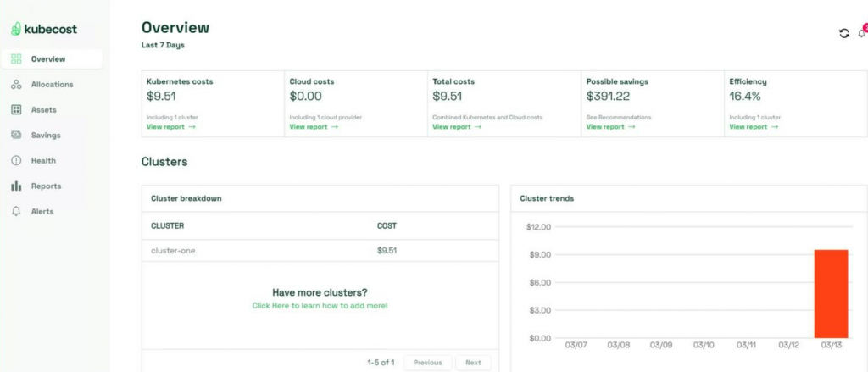Click the Reports bar chart icon
The image size is (868, 372).
pyautogui.click(x=16, y=186)
